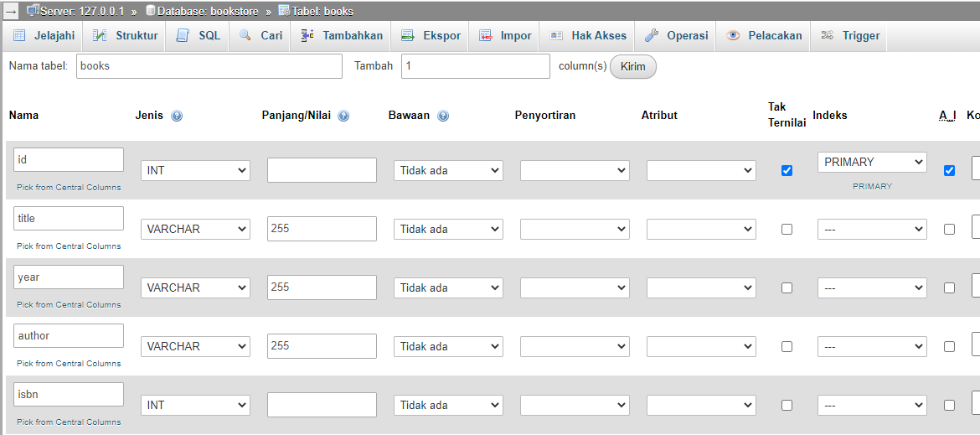Toggle the A_I checkbox for id row

coord(949,170)
